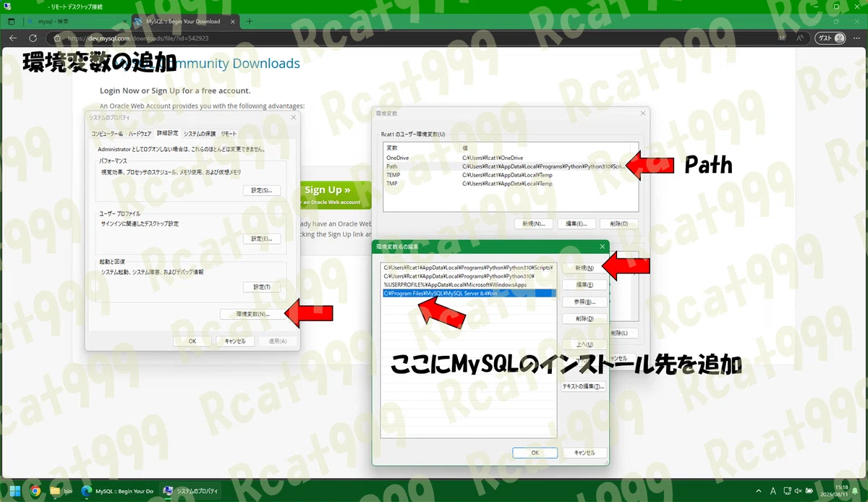Viewport: 868px width, 502px height.
Task: Select the 詳細設定 tab
Action: coord(168,134)
